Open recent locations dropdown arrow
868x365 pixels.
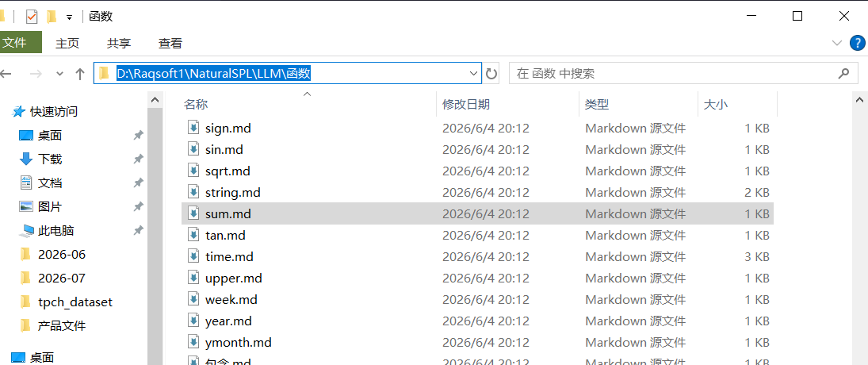pyautogui.click(x=59, y=73)
